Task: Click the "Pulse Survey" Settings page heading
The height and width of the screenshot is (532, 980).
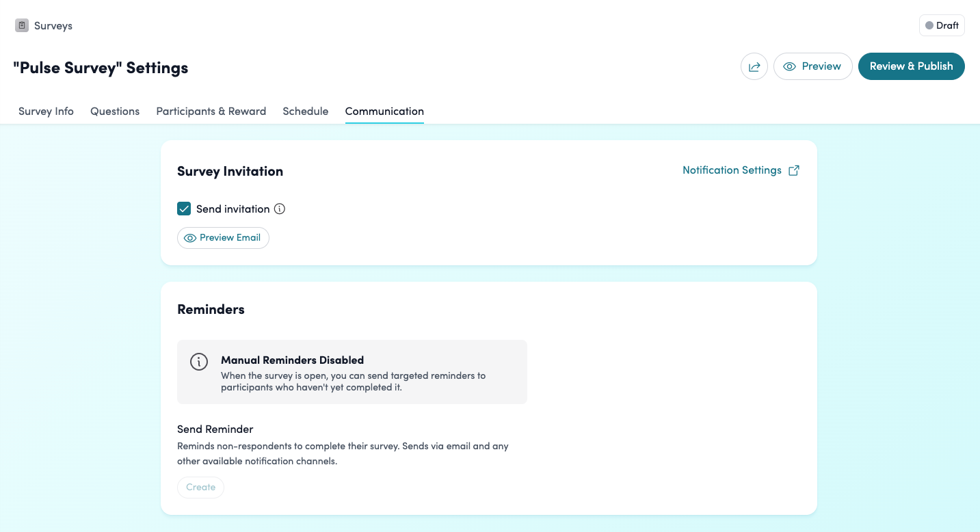Action: click(101, 68)
